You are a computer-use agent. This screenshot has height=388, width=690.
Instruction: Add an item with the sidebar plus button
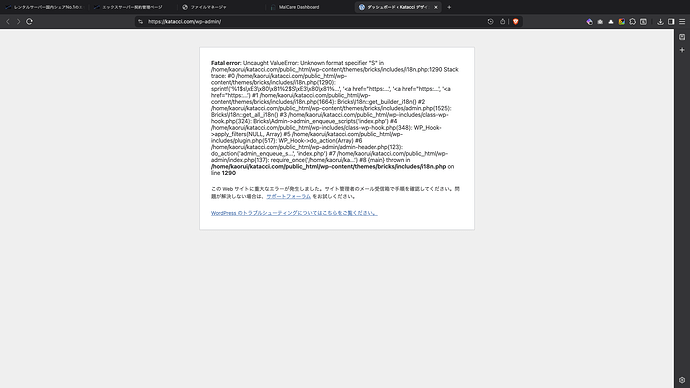click(682, 50)
